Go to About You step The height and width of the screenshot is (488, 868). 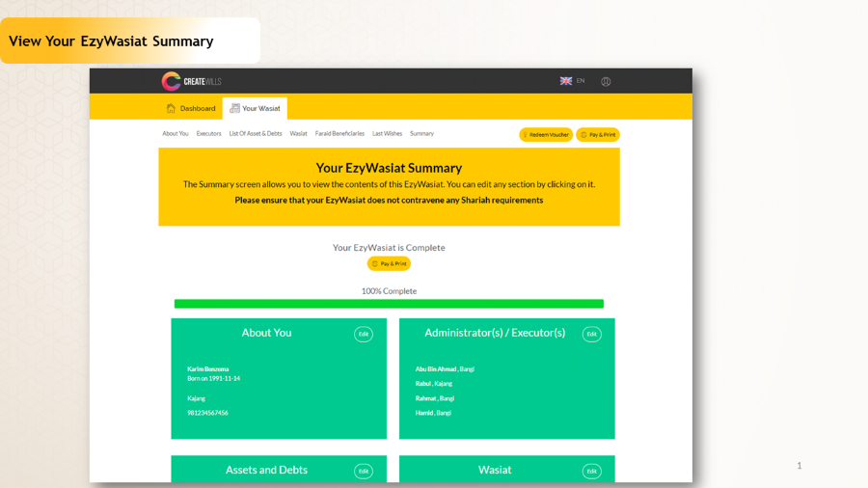[176, 133]
